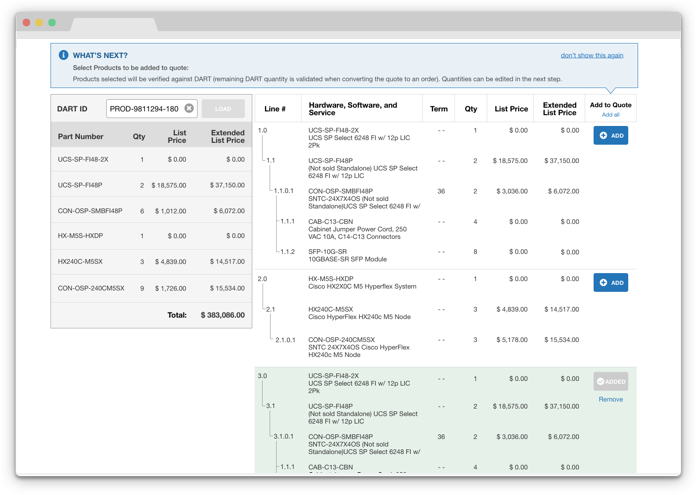
Task: Select UCS-SP-FI48-2X row in the DART parts list
Action: pos(83,159)
